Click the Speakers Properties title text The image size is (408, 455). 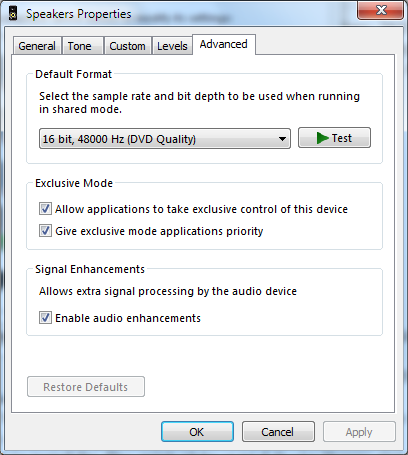[x=79, y=14]
